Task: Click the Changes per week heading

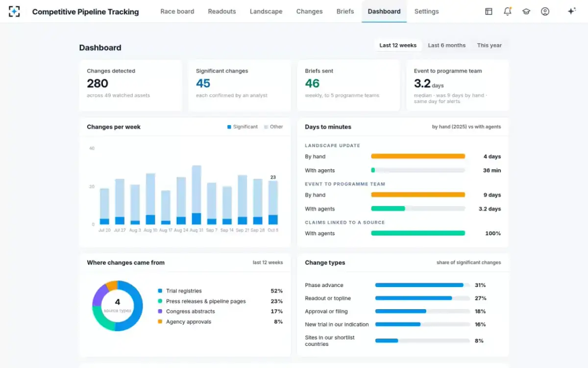Action: click(114, 127)
